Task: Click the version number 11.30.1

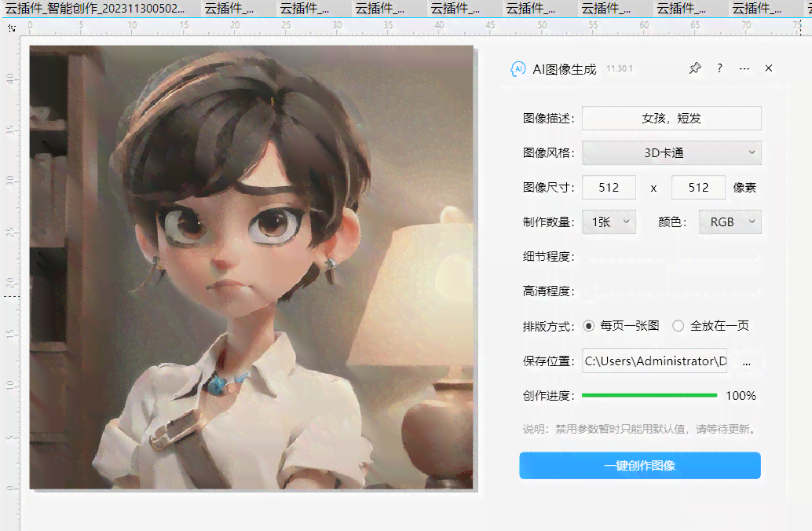Action: tap(620, 68)
